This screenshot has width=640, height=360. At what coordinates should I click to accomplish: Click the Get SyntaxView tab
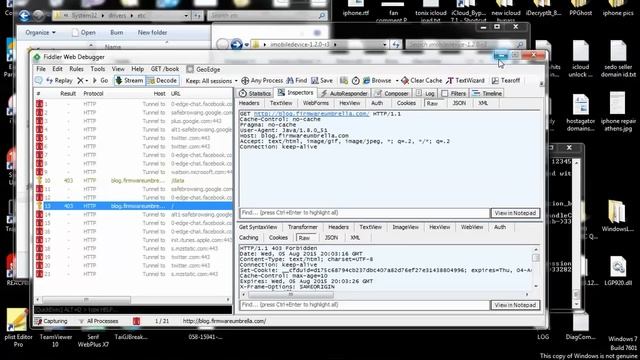tap(258, 227)
